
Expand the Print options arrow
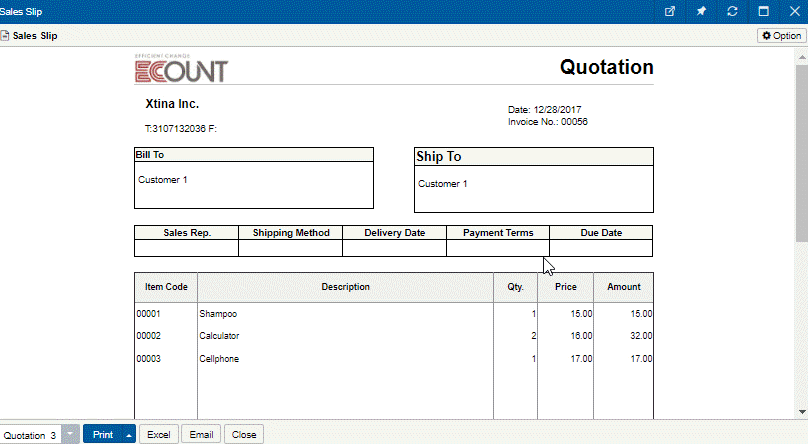tap(129, 435)
